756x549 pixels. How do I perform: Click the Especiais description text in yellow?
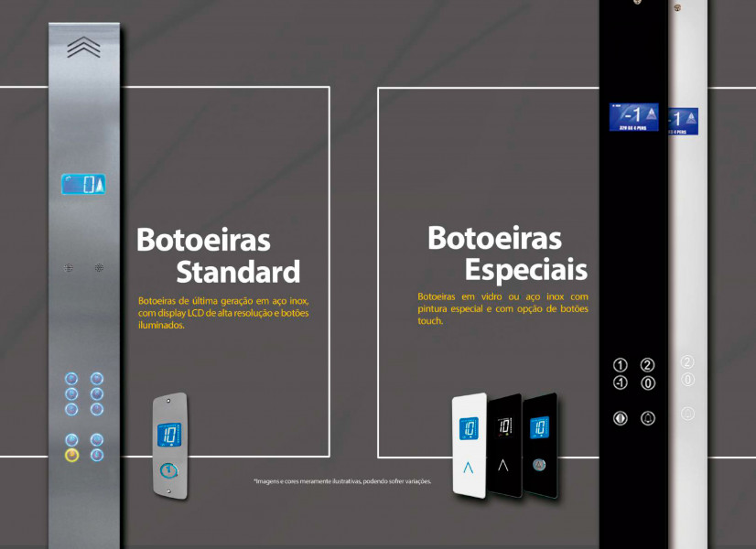click(502, 308)
